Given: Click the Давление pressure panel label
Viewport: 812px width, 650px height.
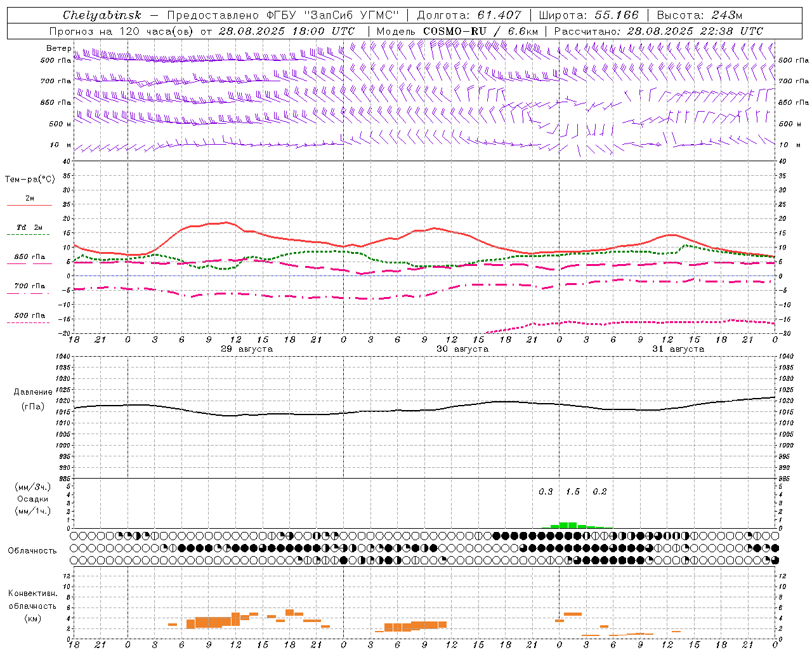Looking at the screenshot, I should click(33, 392).
